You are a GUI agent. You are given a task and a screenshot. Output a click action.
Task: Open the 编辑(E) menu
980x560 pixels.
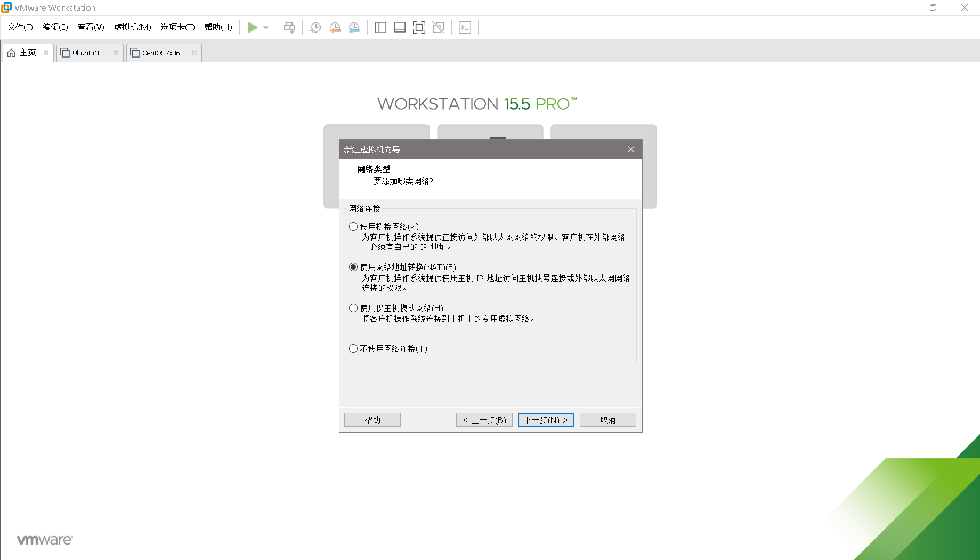pyautogui.click(x=55, y=27)
